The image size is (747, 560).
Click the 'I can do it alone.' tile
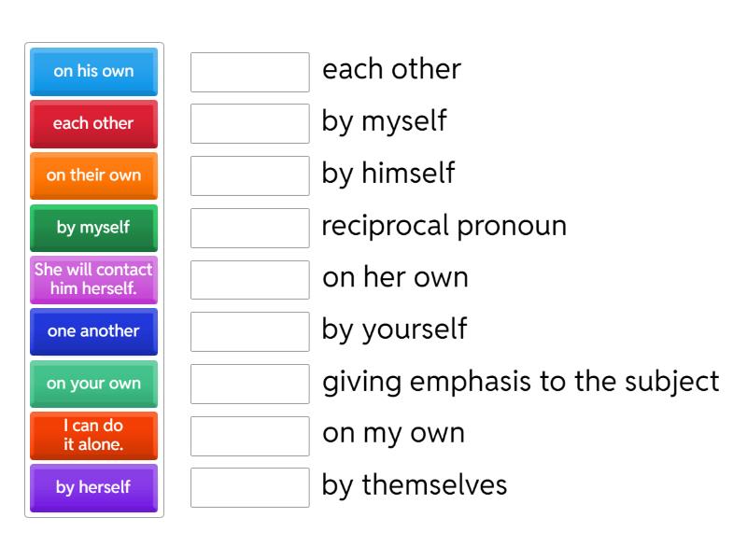[93, 436]
